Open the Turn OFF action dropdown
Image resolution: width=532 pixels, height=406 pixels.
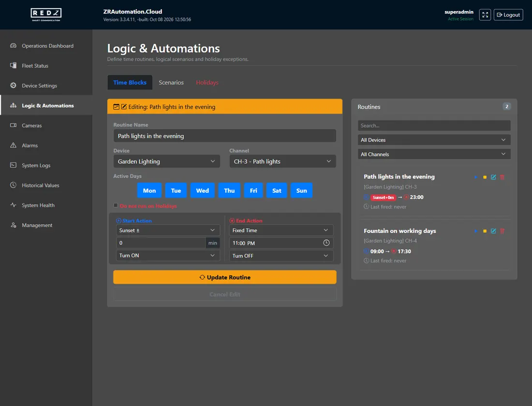click(x=281, y=256)
